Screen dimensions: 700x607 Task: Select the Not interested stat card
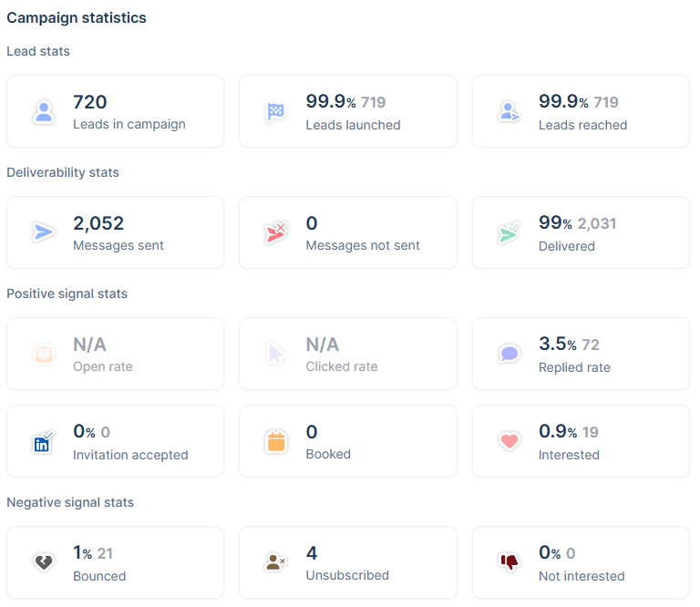click(x=581, y=562)
